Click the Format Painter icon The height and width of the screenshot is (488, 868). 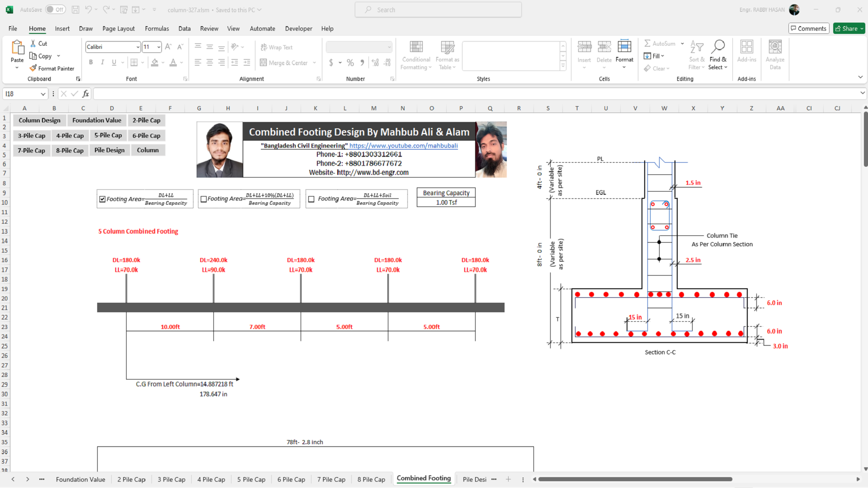tap(33, 68)
